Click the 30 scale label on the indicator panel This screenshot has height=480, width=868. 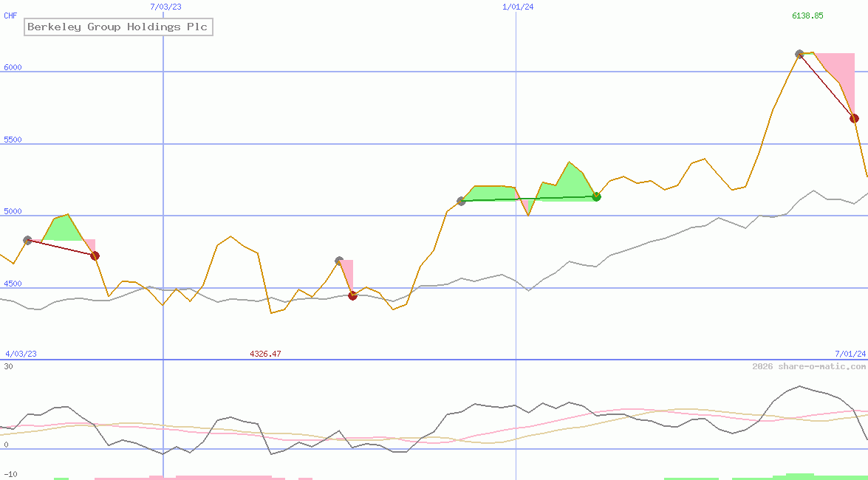pos(7,365)
